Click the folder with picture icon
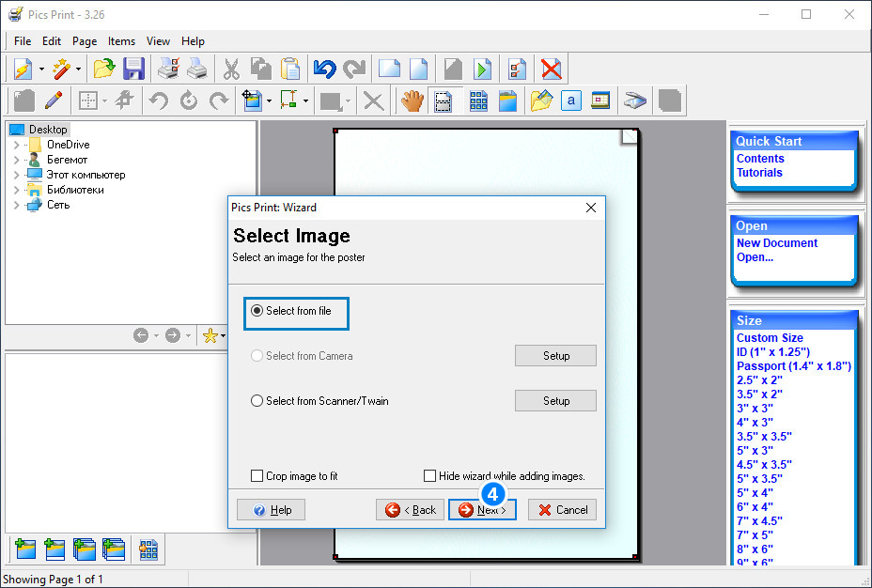 541,101
